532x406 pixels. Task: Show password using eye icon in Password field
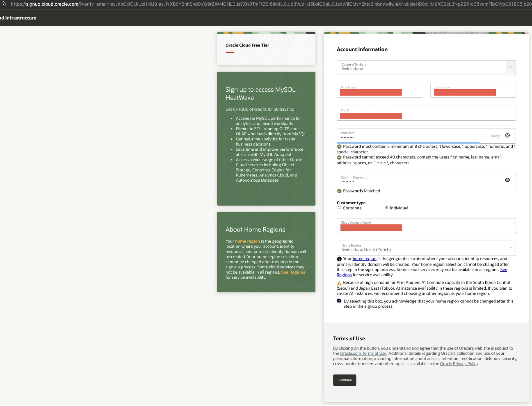tap(507, 135)
